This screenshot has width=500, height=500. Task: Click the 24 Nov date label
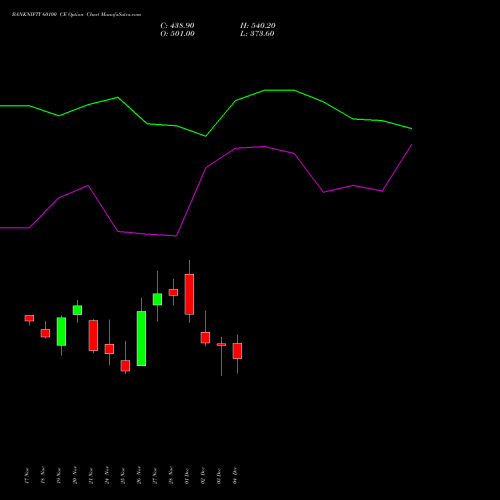click(x=107, y=475)
